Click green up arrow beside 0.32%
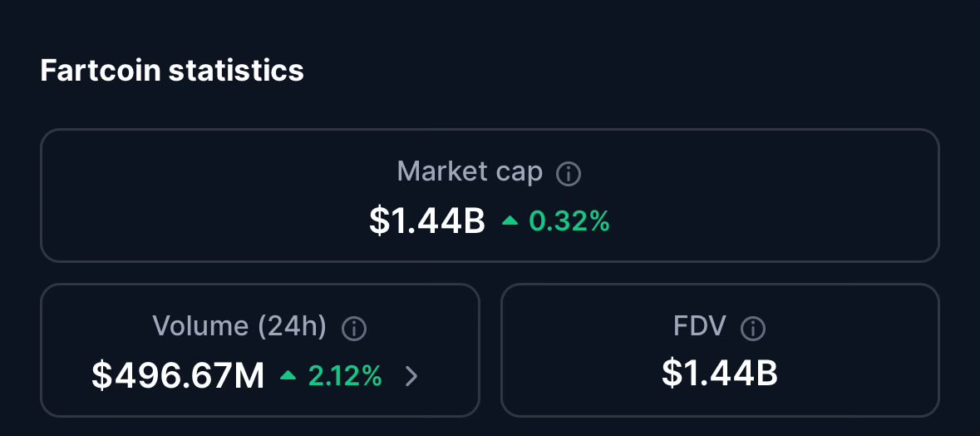Viewport: 980px width, 436px height. (x=510, y=220)
